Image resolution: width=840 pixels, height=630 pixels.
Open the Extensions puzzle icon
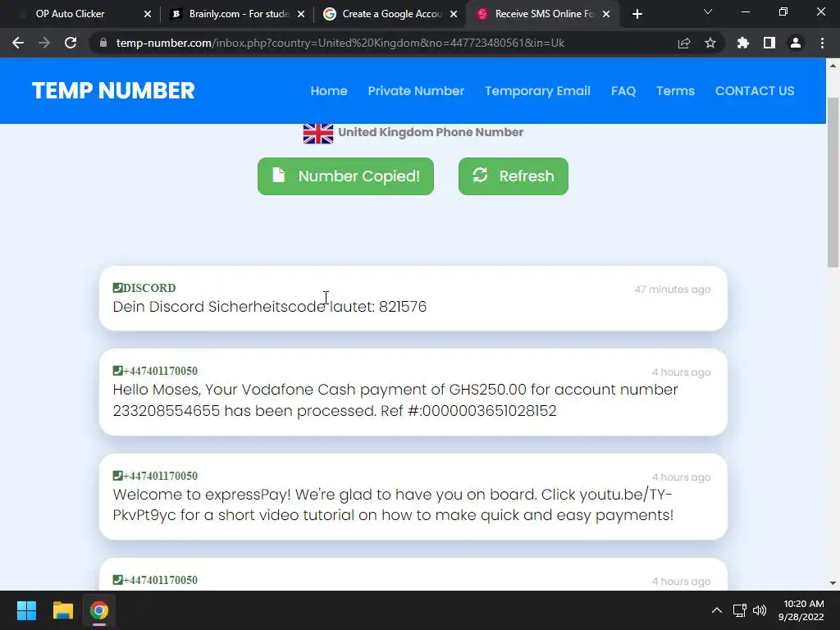pyautogui.click(x=742, y=43)
